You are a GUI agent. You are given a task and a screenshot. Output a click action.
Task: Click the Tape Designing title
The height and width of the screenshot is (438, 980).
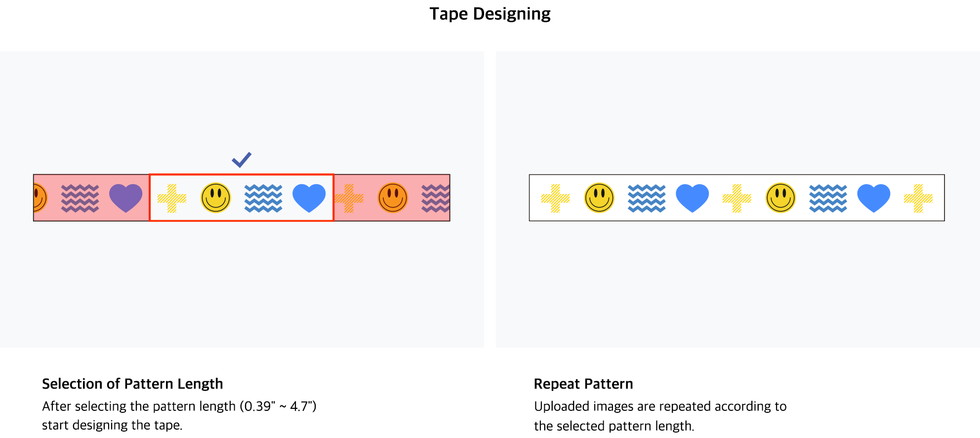pos(490,14)
